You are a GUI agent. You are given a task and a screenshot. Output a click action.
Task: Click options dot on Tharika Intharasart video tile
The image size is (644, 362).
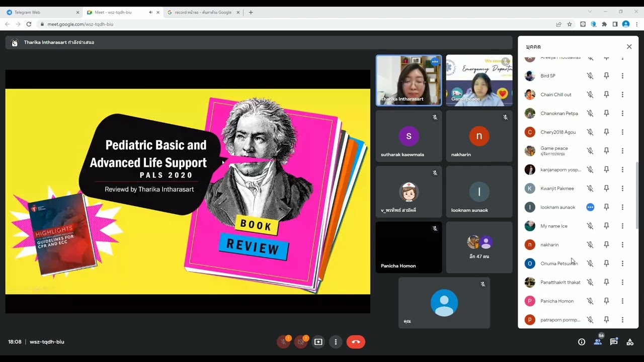[x=435, y=62]
